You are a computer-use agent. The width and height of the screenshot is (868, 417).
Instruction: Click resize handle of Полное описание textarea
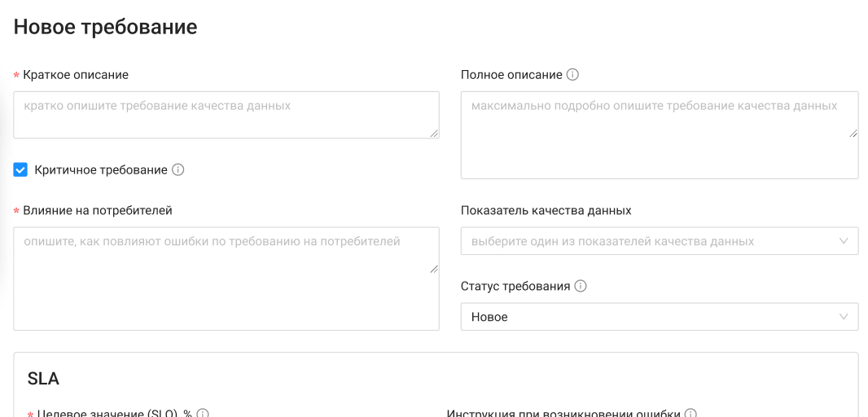point(853,133)
